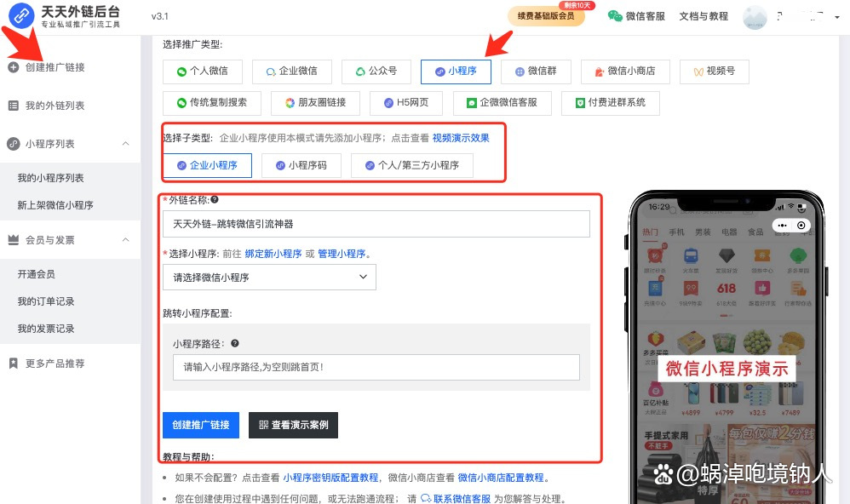
Task: Click the blue 创建推广链接 button
Action: click(201, 425)
